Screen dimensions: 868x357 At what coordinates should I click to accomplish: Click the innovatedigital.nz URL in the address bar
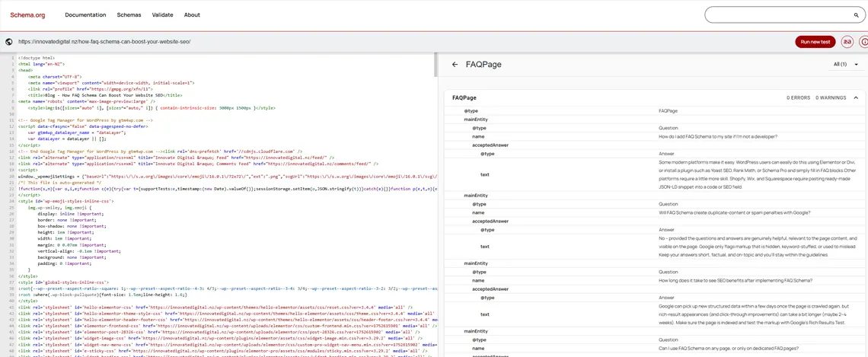(104, 42)
